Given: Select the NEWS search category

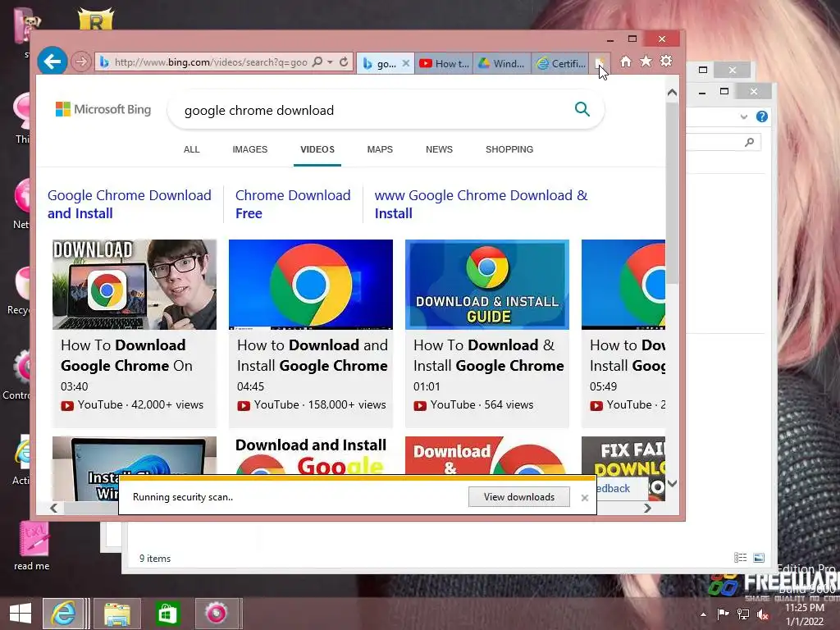Looking at the screenshot, I should tap(439, 149).
